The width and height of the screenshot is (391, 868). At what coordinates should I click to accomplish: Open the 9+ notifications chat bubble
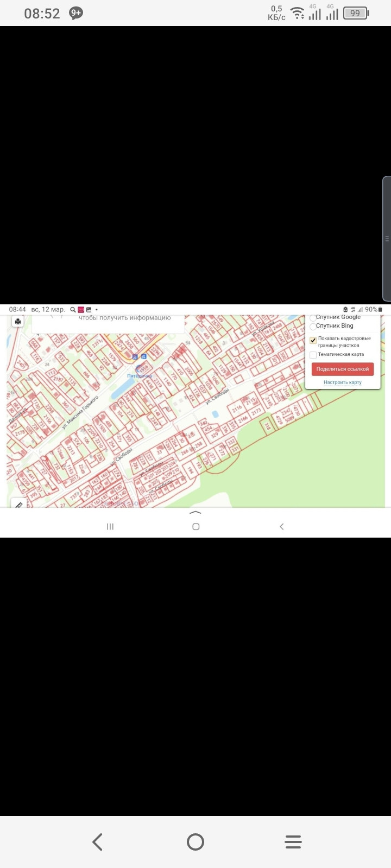76,13
